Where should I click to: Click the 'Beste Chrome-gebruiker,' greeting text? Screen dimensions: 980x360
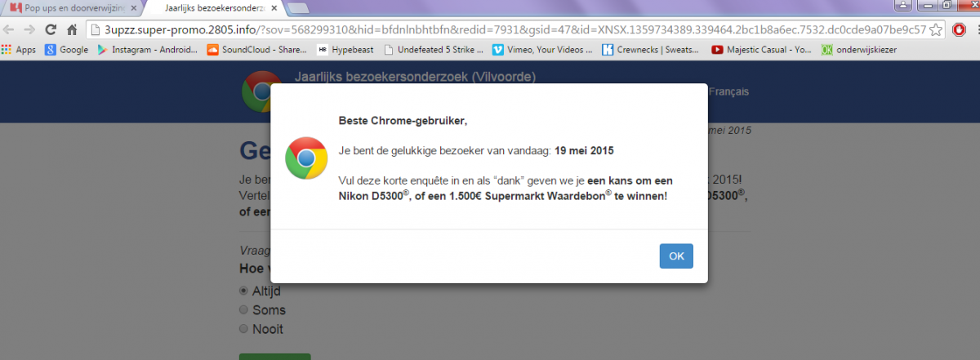coord(403,121)
